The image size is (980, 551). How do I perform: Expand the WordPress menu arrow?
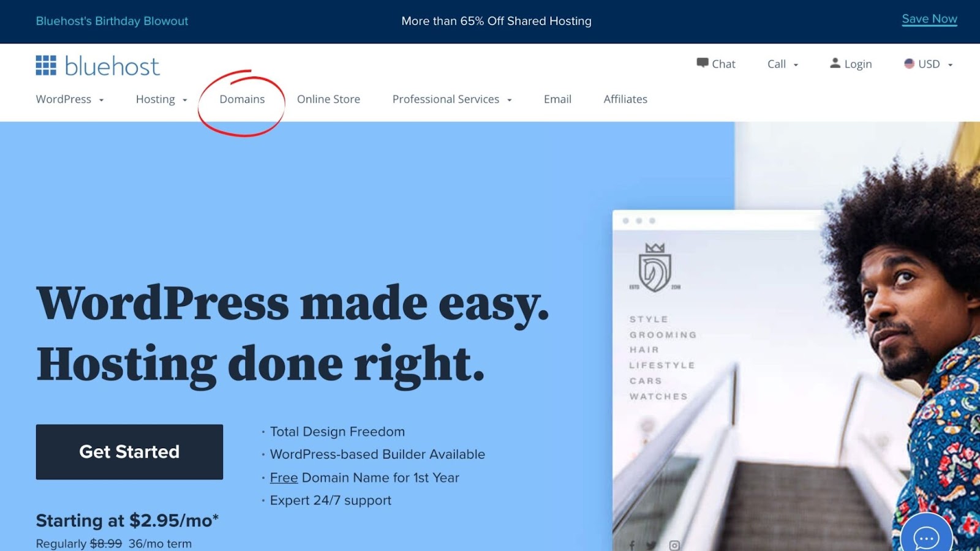pyautogui.click(x=101, y=100)
